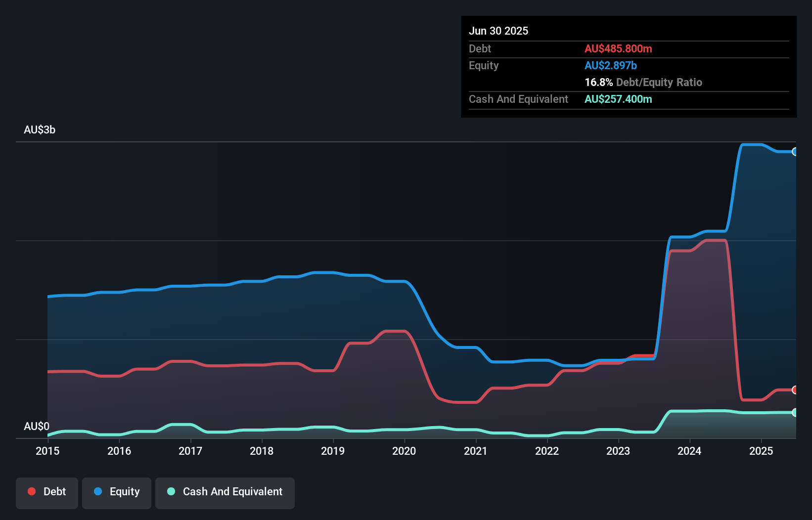Viewport: 812px width, 520px height.
Task: Click the 2025 year axis label
Action: pos(761,451)
